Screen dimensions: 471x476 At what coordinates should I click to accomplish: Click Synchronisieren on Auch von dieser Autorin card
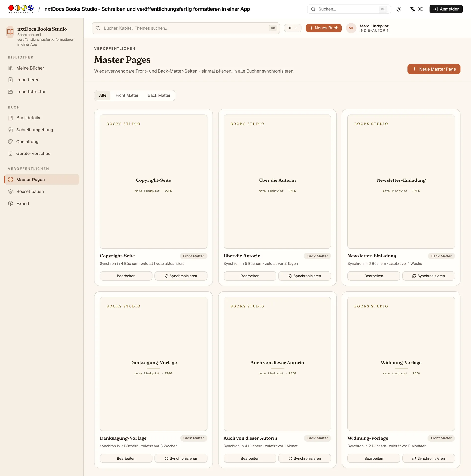(305, 458)
